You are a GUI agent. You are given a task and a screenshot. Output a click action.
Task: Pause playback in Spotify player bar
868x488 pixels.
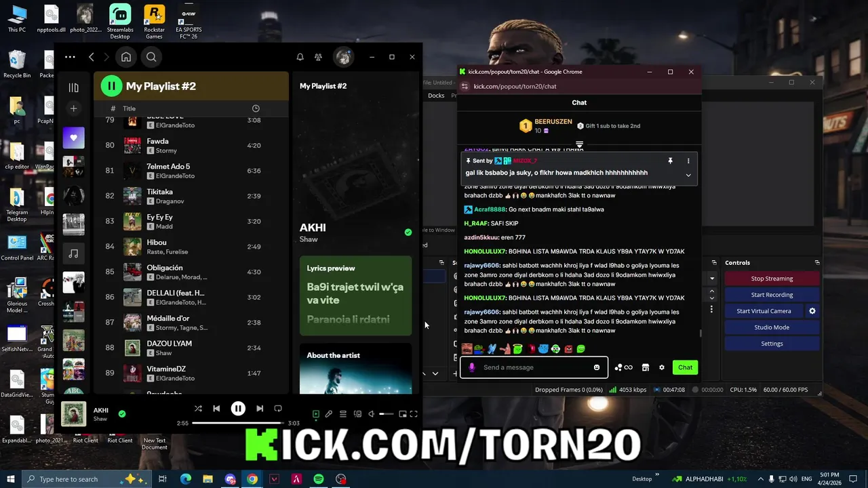[x=238, y=409]
